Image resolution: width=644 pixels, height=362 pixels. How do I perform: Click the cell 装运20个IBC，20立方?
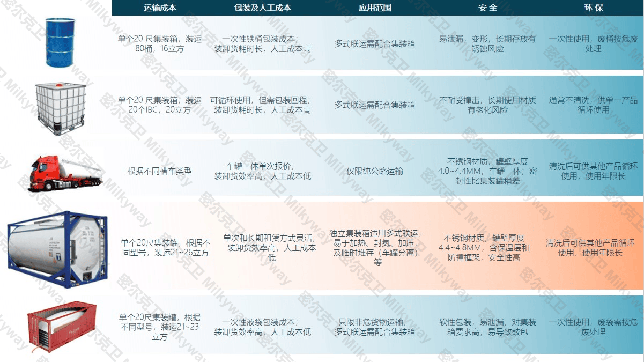coord(160,105)
